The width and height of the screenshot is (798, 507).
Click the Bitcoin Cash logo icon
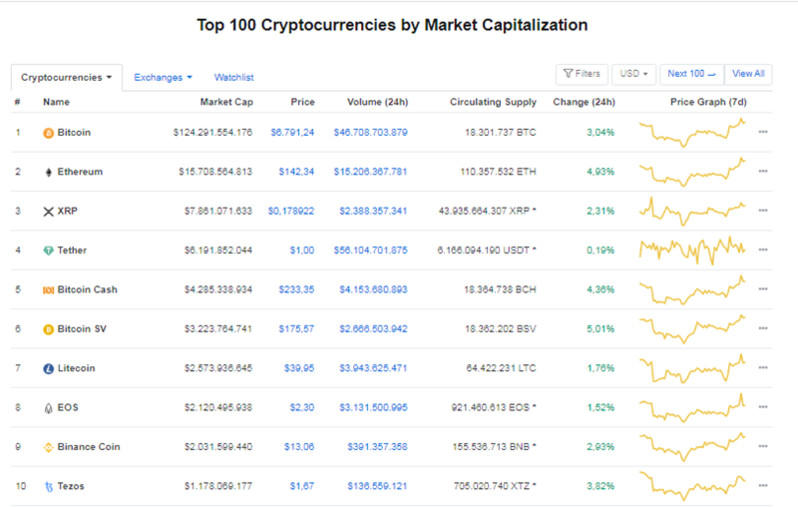pos(48,290)
